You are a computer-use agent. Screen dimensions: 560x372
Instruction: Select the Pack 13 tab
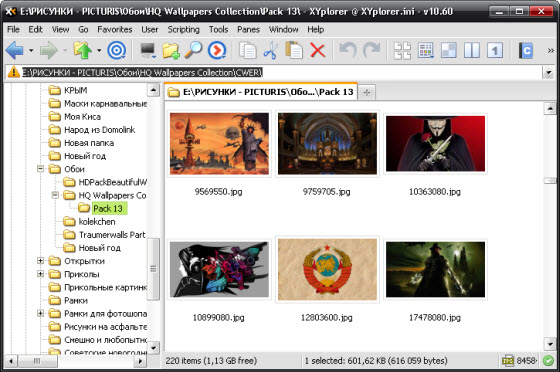(261, 92)
